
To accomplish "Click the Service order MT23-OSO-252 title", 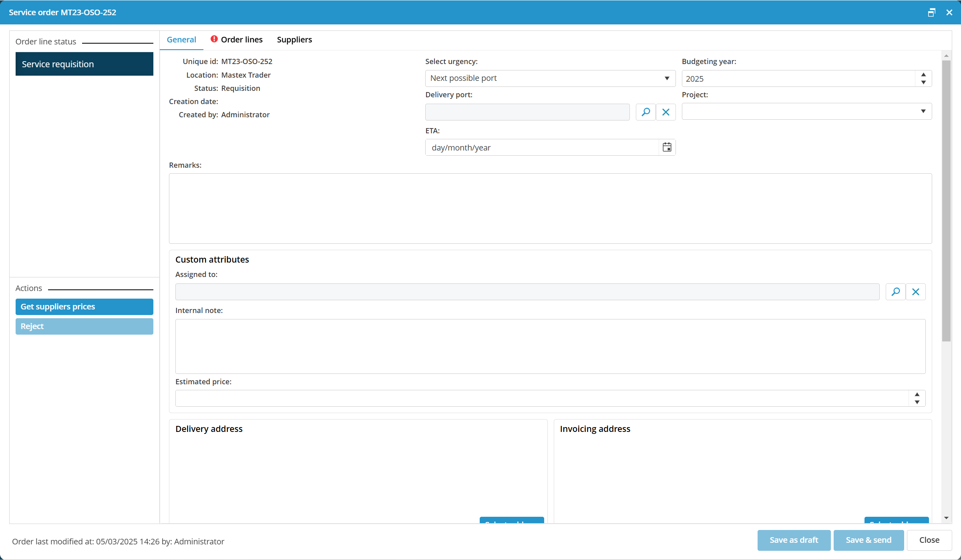I will 62,12.
